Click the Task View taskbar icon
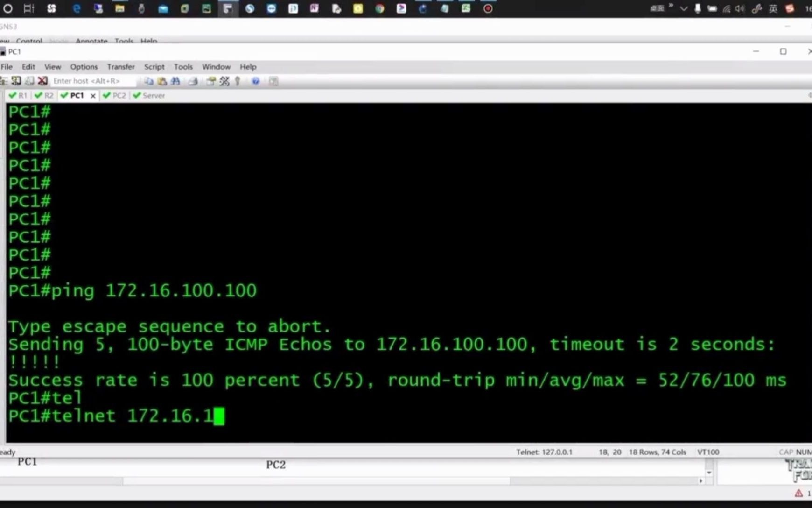Screen dimensions: 812x508 [29, 8]
